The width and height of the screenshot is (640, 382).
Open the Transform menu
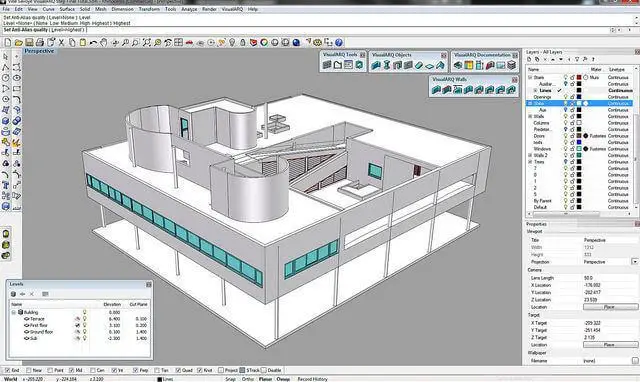click(x=149, y=9)
